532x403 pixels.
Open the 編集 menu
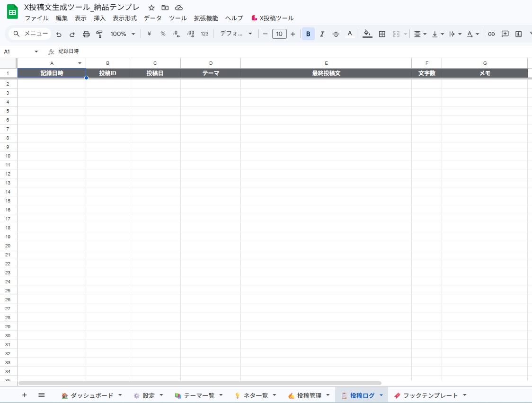pyautogui.click(x=62, y=18)
